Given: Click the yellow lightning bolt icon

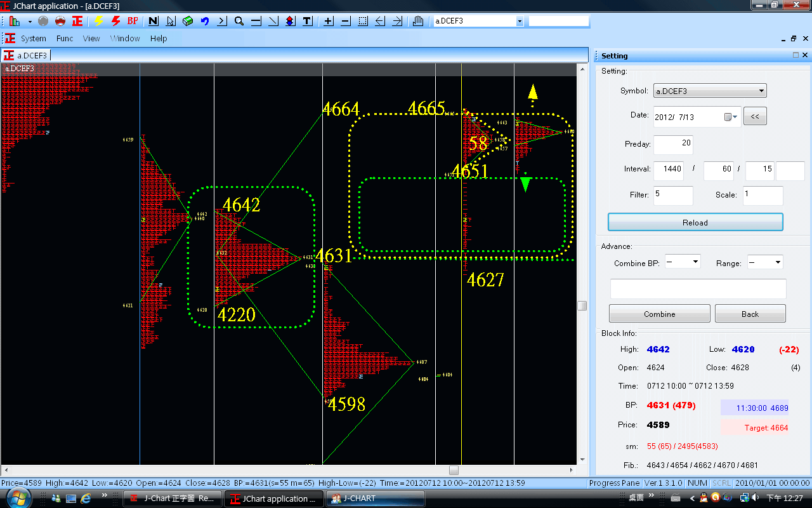Looking at the screenshot, I should [x=98, y=21].
